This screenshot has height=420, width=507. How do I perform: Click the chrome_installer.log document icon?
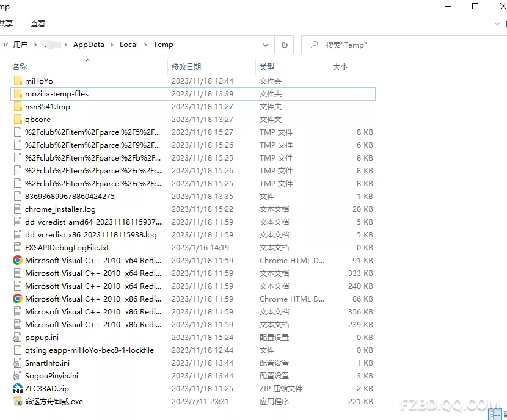click(18, 209)
